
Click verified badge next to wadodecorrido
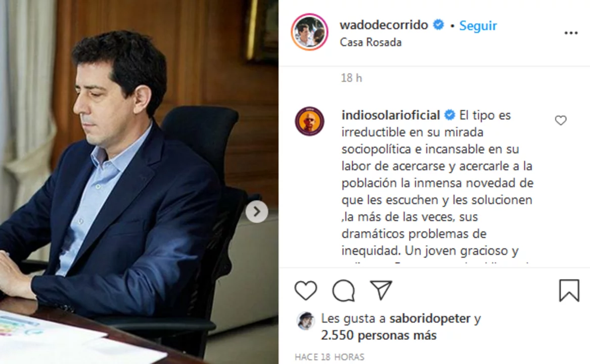pos(438,25)
